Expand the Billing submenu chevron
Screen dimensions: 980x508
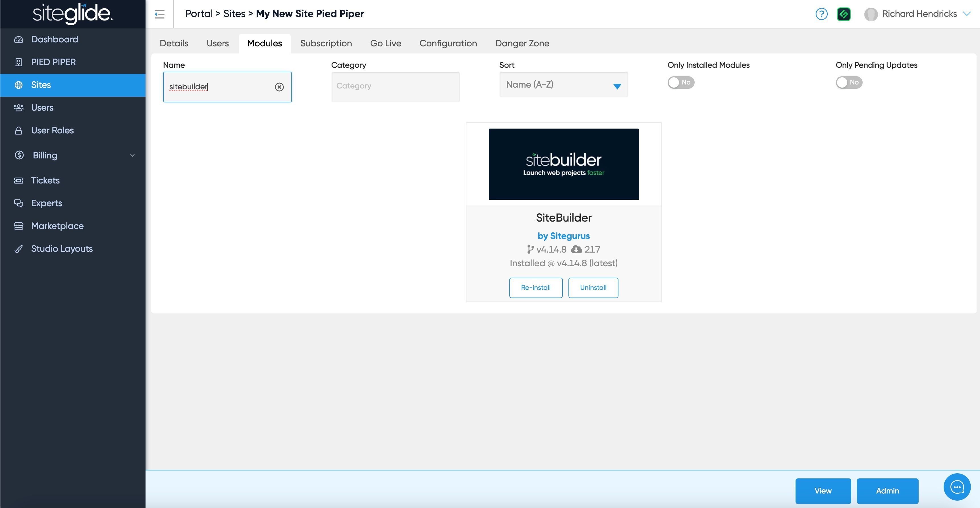click(x=132, y=155)
